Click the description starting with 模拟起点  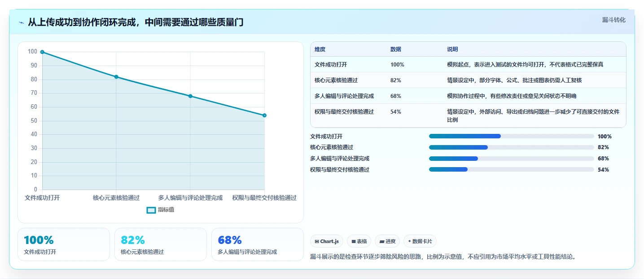point(525,65)
